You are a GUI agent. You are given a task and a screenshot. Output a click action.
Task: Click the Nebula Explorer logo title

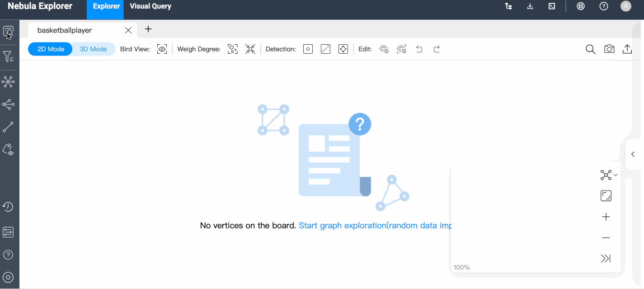40,6
